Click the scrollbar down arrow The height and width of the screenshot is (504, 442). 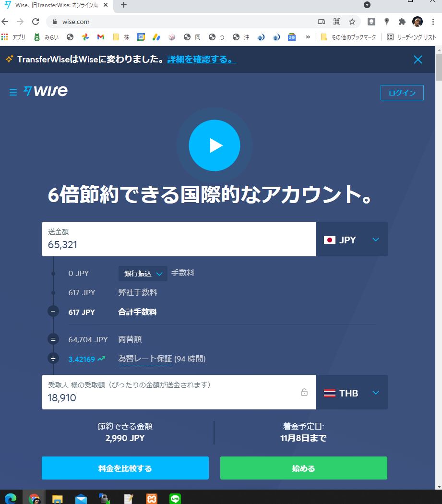click(x=439, y=487)
